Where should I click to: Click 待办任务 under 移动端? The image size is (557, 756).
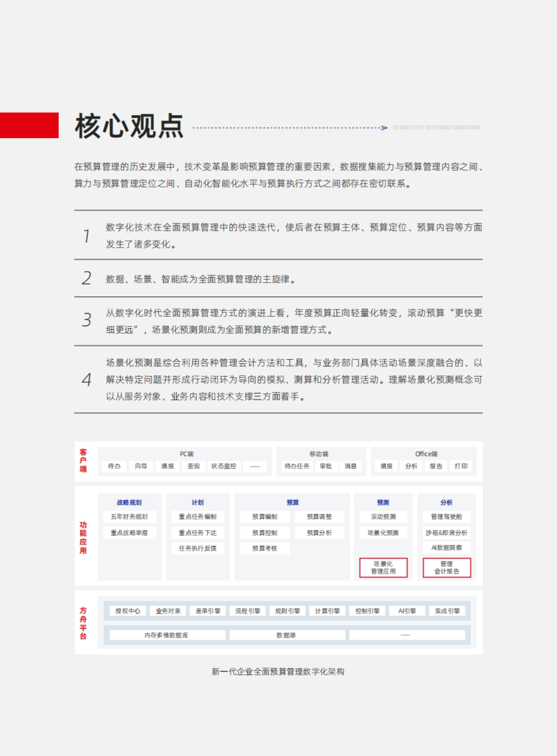point(297,466)
